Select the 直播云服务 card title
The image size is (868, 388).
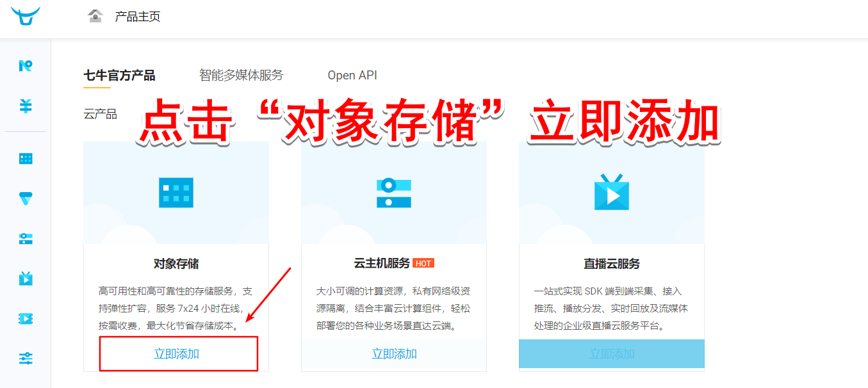click(x=612, y=264)
